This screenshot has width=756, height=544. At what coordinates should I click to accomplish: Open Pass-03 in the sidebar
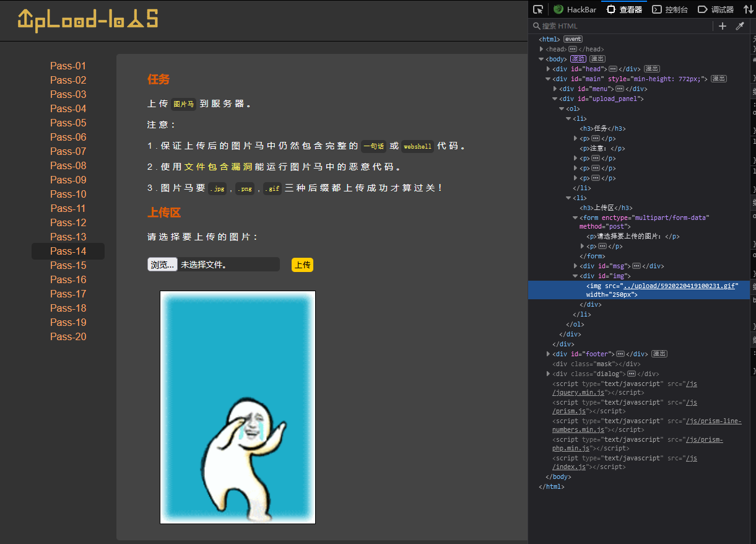pos(68,94)
